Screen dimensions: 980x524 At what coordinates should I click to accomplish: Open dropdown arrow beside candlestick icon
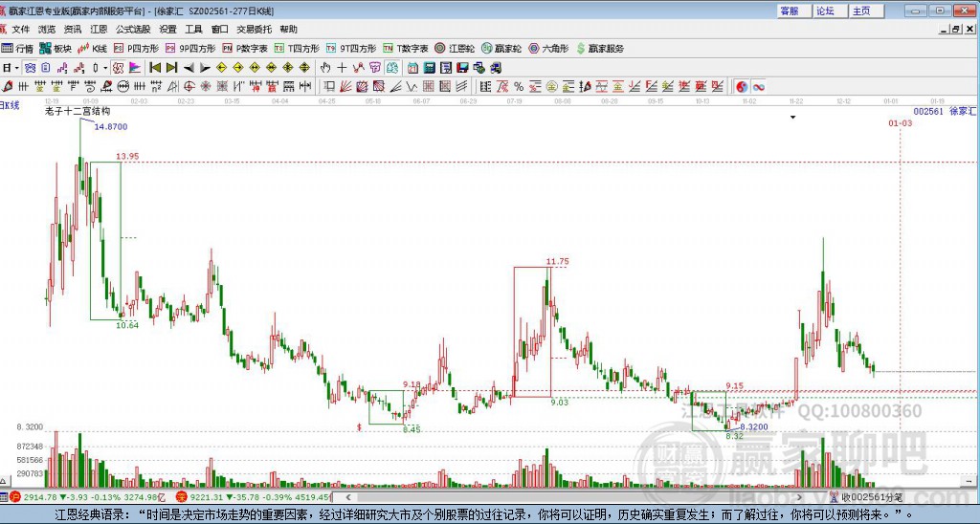pos(105,68)
